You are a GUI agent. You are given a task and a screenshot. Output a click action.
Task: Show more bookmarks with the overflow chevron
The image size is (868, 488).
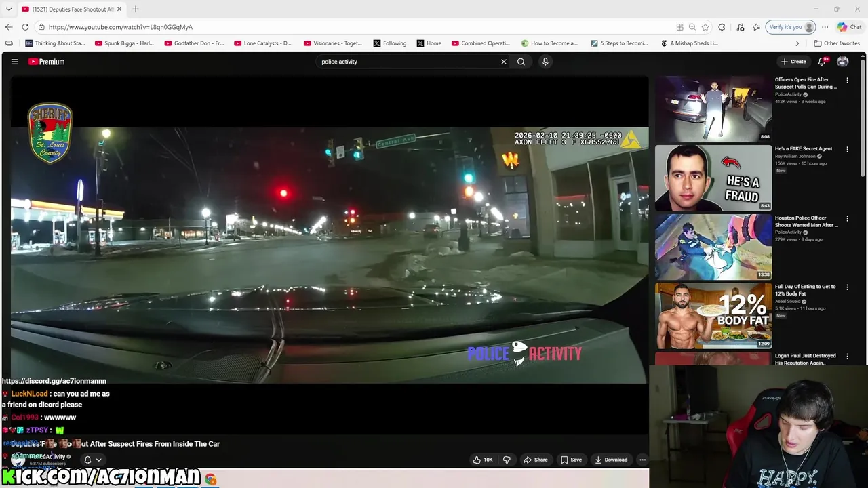point(797,43)
